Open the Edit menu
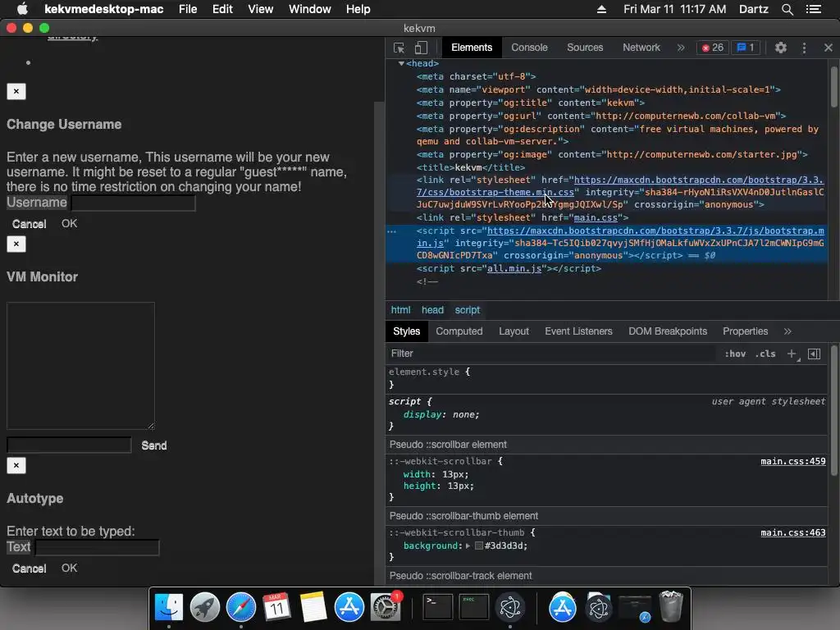840x630 pixels. [x=222, y=9]
